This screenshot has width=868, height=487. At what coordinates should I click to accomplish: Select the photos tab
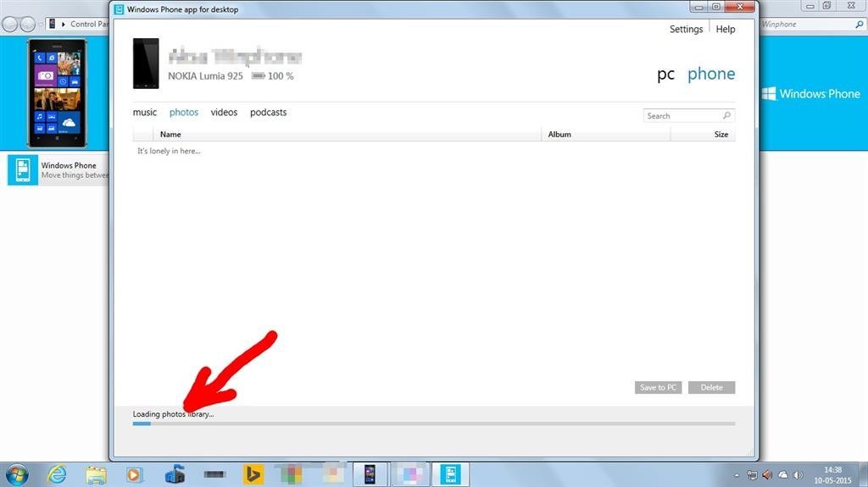click(184, 113)
